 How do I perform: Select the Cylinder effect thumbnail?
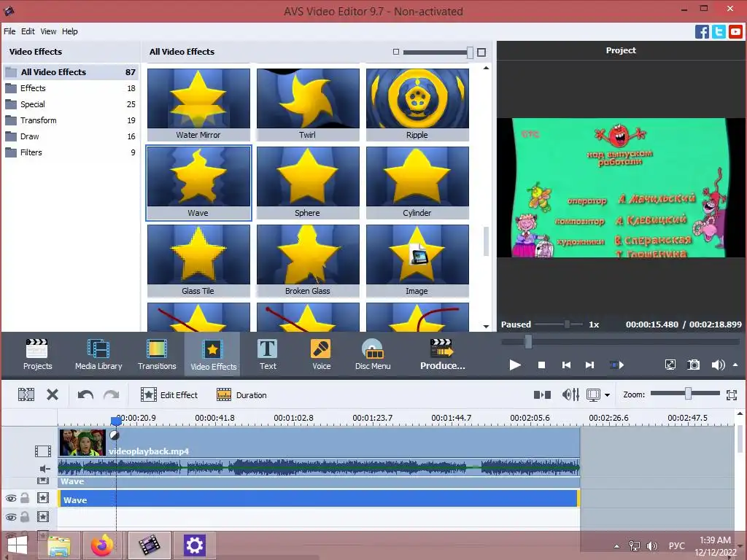(x=417, y=182)
